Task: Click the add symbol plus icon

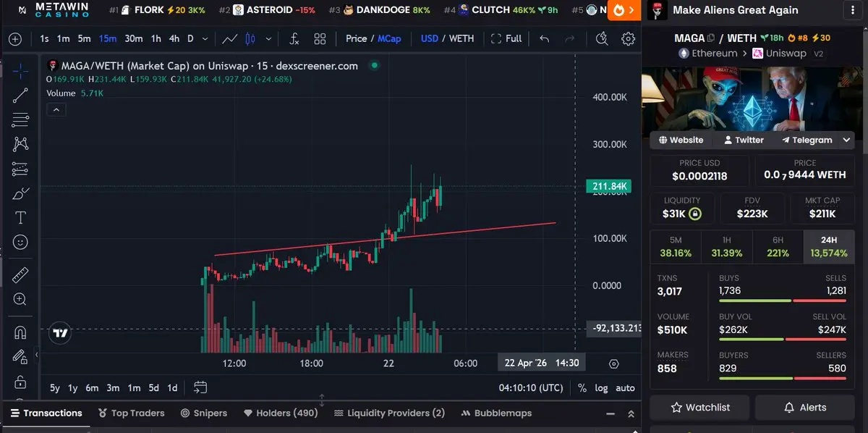Action: 15,38
